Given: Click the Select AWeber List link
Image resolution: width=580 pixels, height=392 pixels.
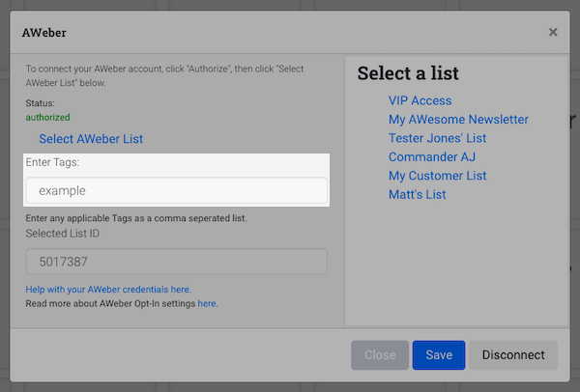Looking at the screenshot, I should 91,139.
